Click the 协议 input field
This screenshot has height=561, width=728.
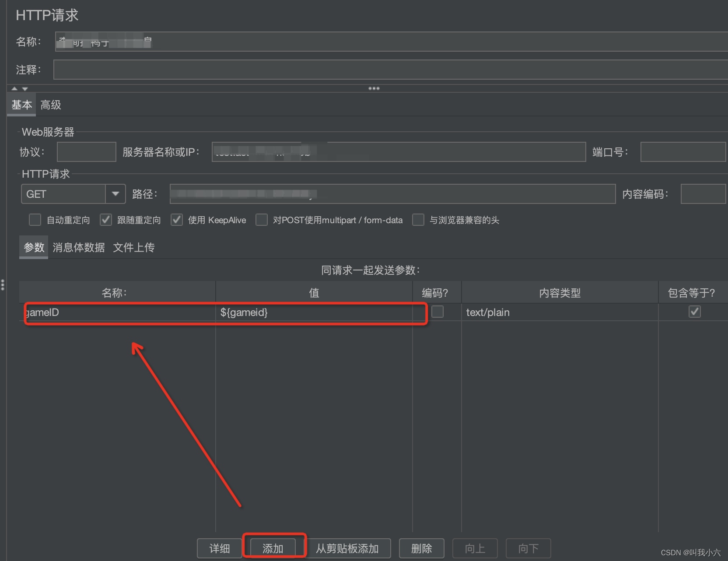87,152
